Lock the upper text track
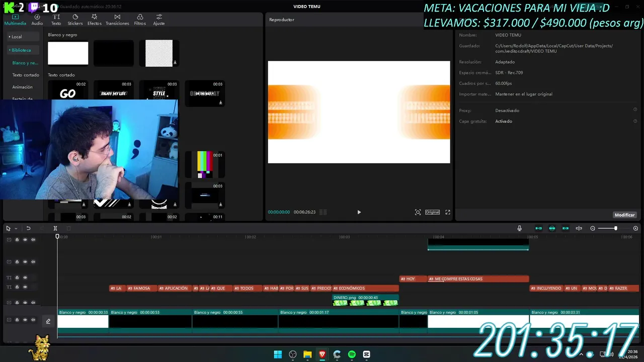 click(17, 278)
